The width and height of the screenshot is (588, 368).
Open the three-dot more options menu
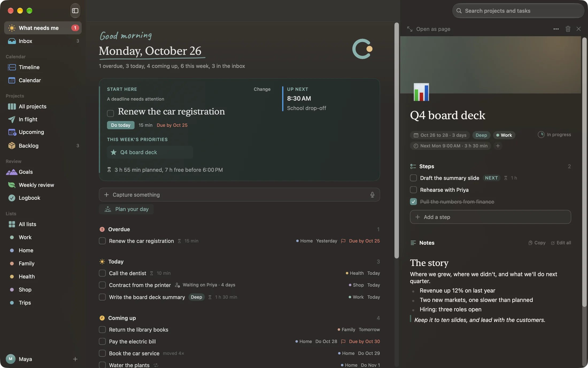556,29
